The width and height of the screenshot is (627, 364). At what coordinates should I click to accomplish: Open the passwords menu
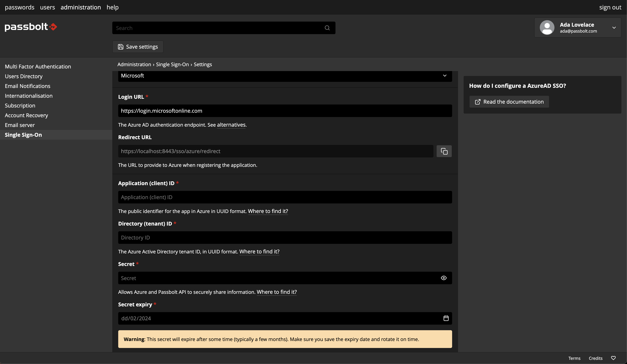20,7
